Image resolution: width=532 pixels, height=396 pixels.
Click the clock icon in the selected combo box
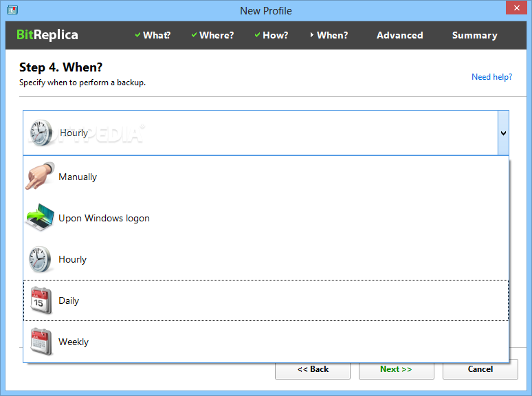[x=41, y=133]
